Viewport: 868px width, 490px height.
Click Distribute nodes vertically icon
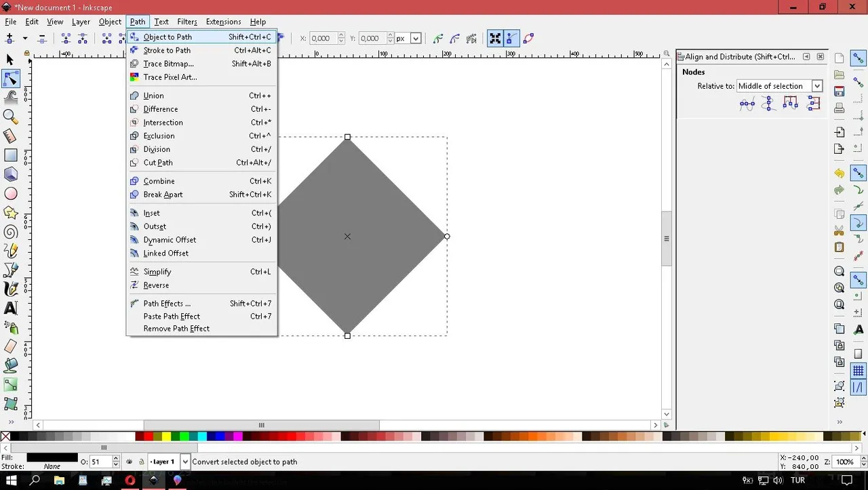click(812, 104)
